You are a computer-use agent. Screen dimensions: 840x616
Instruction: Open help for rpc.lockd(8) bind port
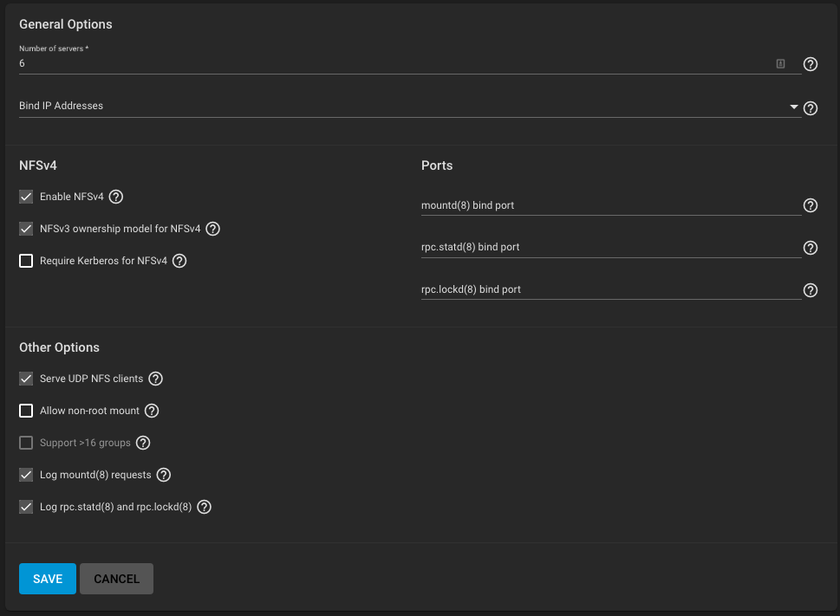pyautogui.click(x=810, y=290)
